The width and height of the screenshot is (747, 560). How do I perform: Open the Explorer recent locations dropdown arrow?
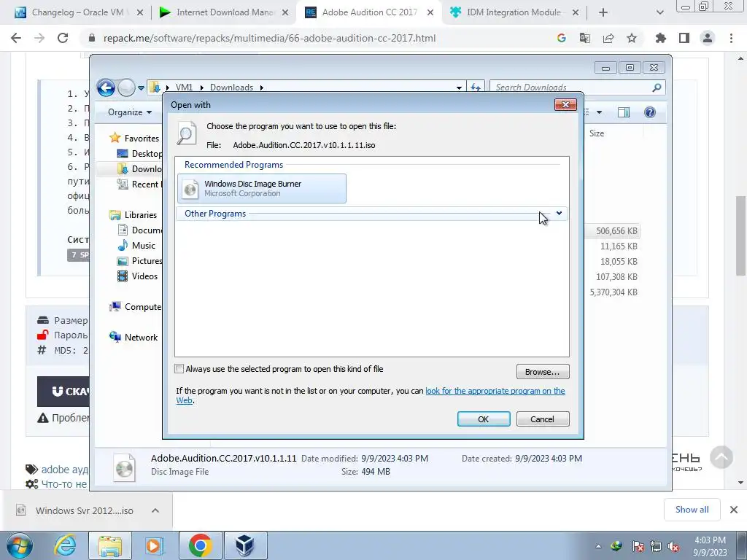tap(141, 88)
